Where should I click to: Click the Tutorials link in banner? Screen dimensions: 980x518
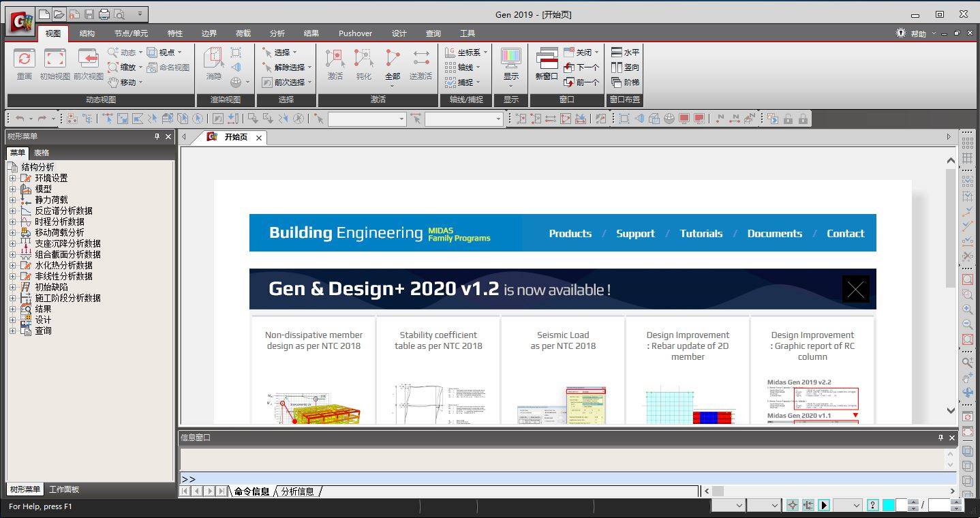click(x=701, y=233)
